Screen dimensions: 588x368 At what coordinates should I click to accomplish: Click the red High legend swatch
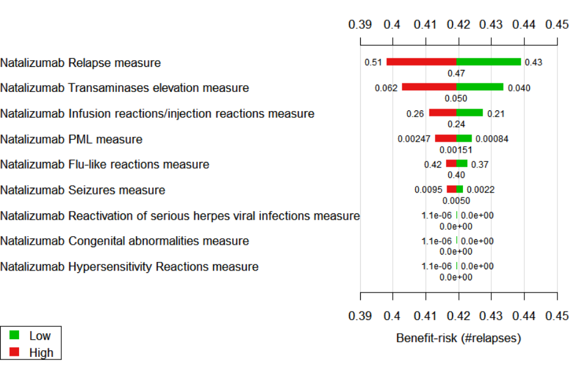click(15, 352)
